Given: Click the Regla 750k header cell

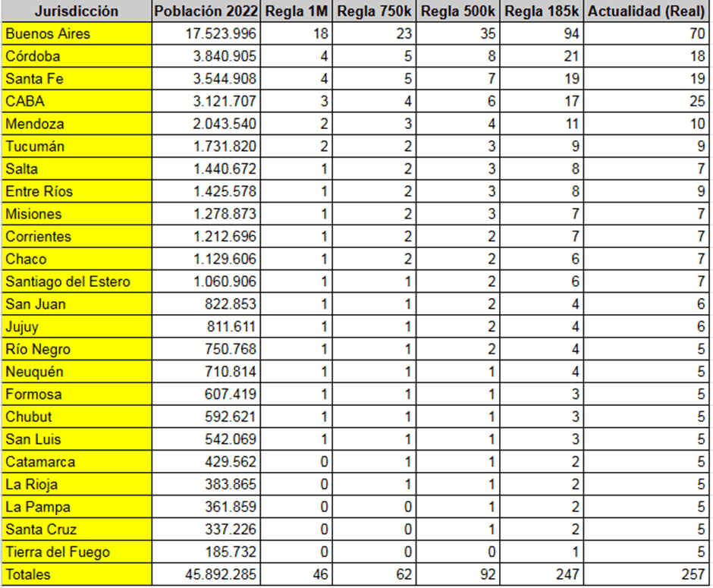Looking at the screenshot, I should click(x=375, y=11).
